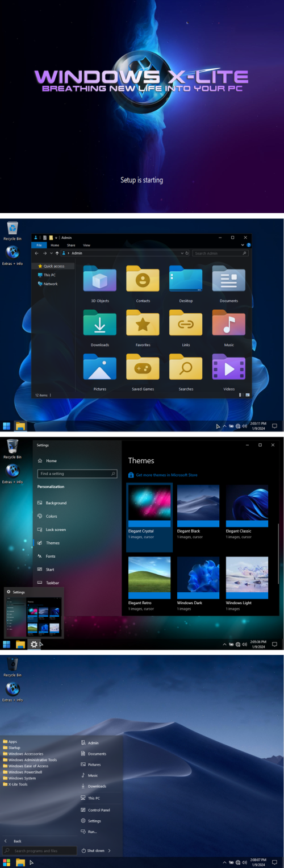Switch Explorer to large icons view
Image resolution: width=284 pixels, height=868 pixels.
(248, 394)
